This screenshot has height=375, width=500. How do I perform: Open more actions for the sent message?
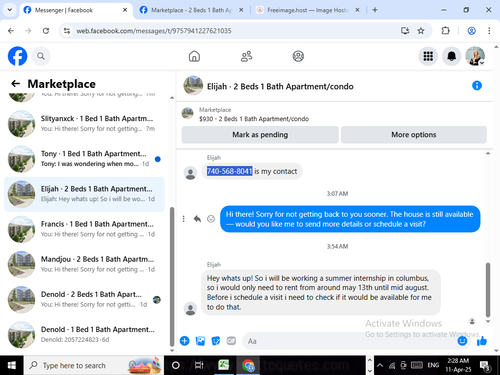(183, 219)
